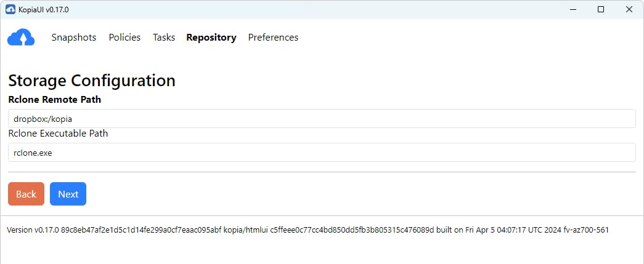Click the version v0.17.0 footer text
The image size is (644, 264).
[x=308, y=230]
